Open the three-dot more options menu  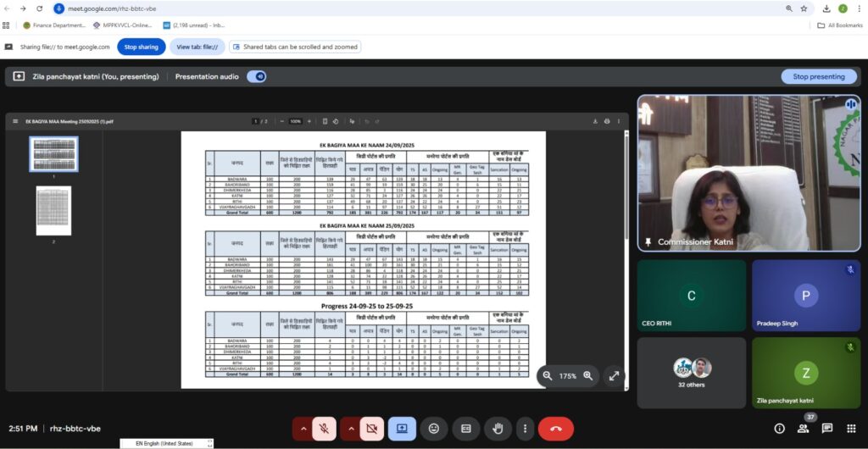click(x=526, y=429)
